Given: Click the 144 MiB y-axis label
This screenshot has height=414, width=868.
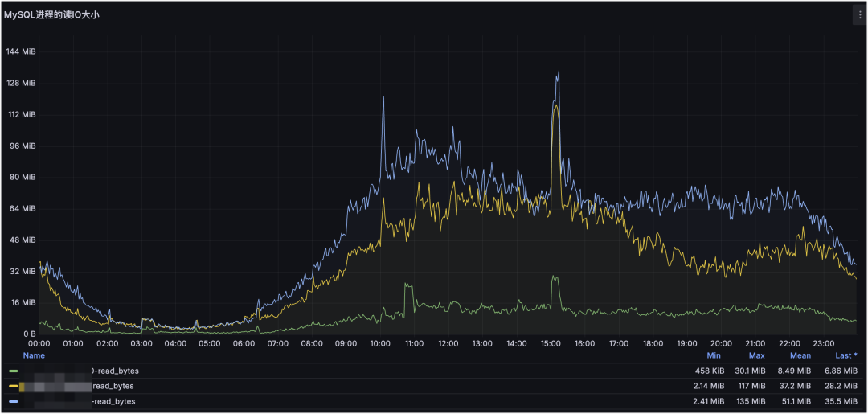Looking at the screenshot, I should click(21, 51).
